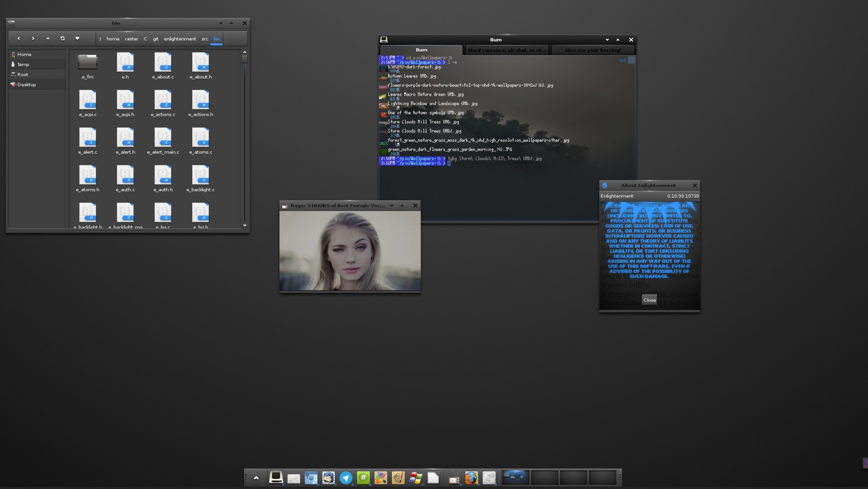Expand the shelf start menu arrow
This screenshot has height=489, width=868.
(256, 478)
